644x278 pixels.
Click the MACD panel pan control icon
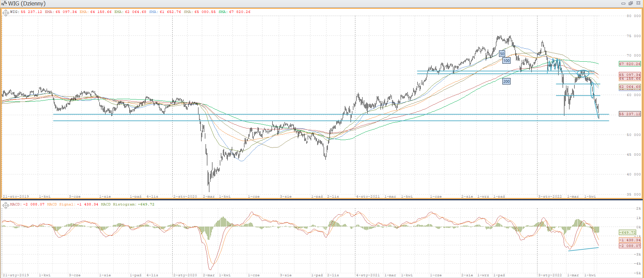pyautogui.click(x=5, y=205)
